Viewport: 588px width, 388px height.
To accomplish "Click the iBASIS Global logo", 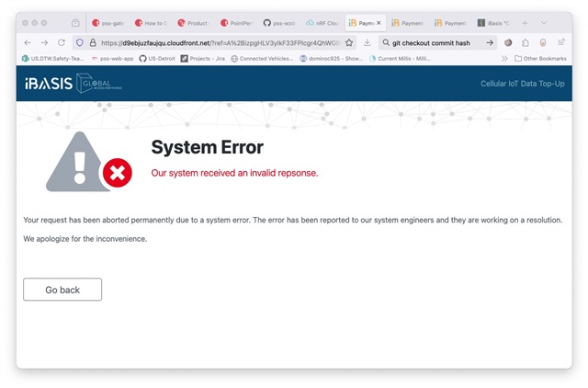I will 73,84.
